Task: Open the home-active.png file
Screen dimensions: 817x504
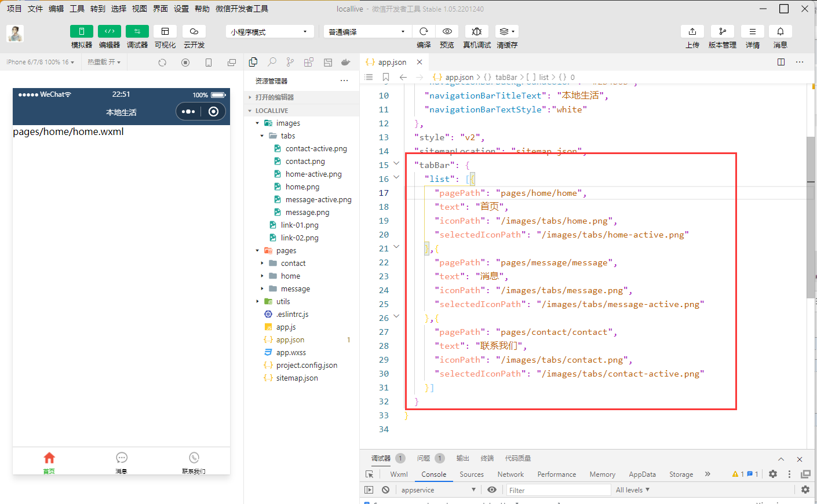Action: (313, 174)
